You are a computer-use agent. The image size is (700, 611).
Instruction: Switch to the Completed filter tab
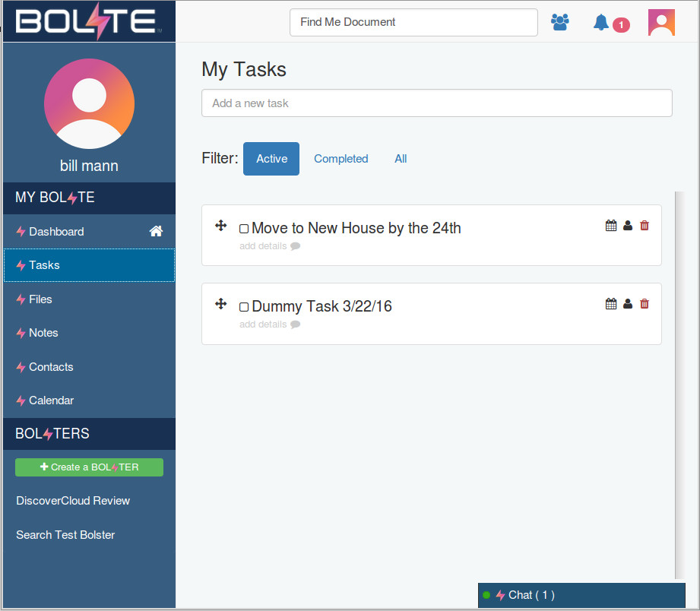coord(340,158)
